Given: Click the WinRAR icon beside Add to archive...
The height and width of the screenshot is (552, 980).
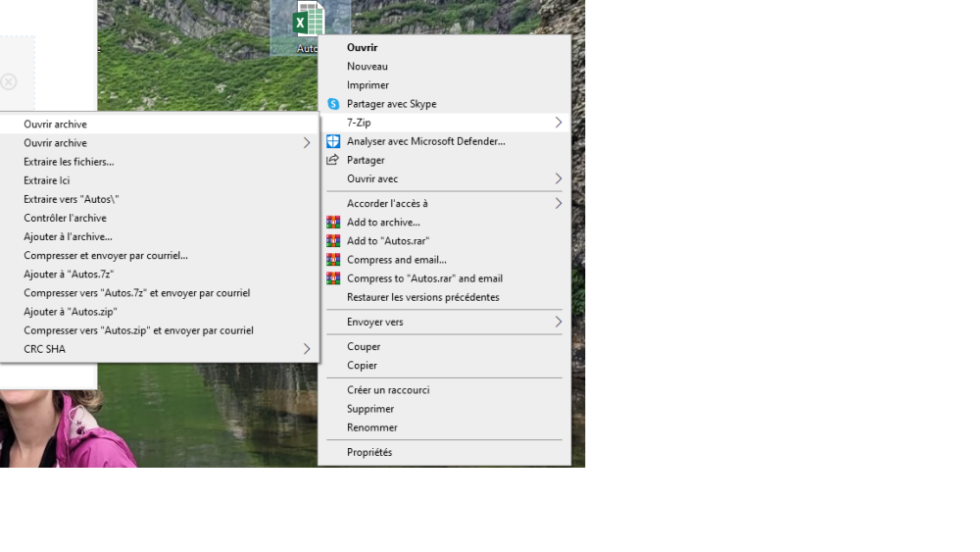Looking at the screenshot, I should [x=333, y=223].
